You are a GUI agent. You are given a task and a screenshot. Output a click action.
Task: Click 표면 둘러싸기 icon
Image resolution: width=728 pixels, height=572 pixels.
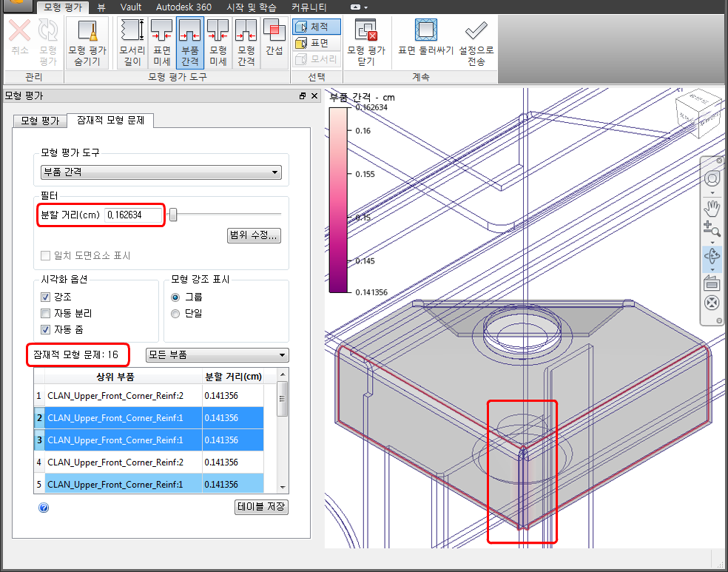coord(425,30)
